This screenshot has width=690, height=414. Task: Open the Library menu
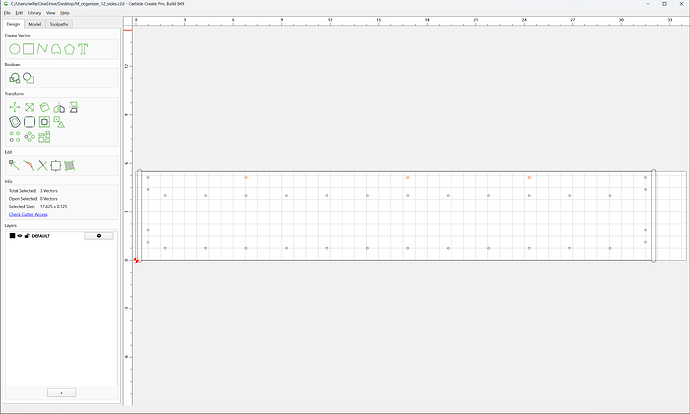point(34,13)
